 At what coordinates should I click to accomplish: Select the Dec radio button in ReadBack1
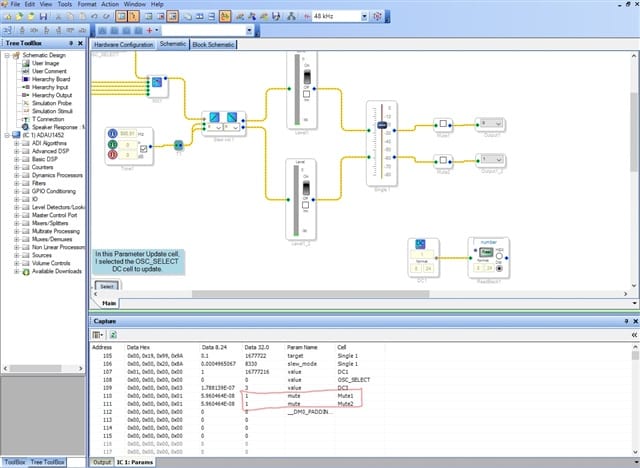499,268
